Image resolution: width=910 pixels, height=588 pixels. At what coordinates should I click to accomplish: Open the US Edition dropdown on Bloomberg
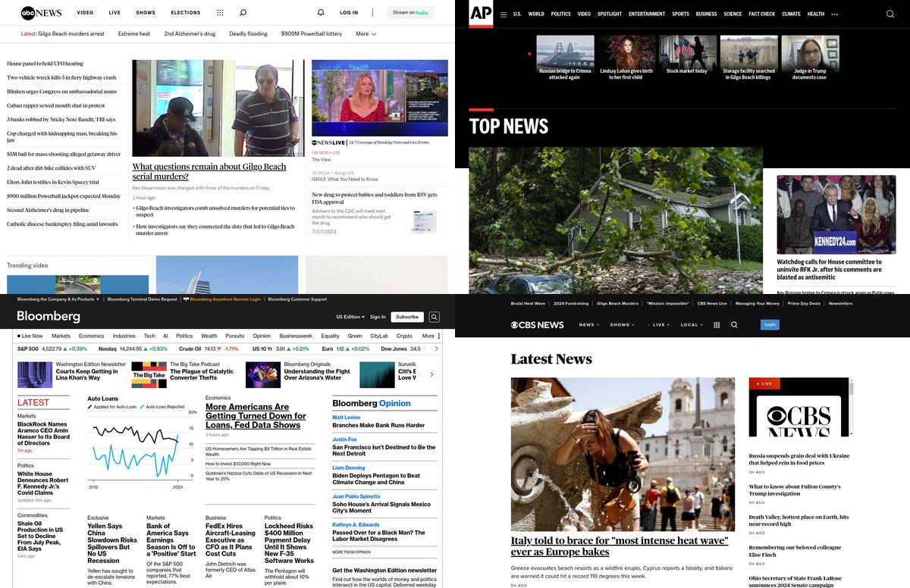click(350, 317)
